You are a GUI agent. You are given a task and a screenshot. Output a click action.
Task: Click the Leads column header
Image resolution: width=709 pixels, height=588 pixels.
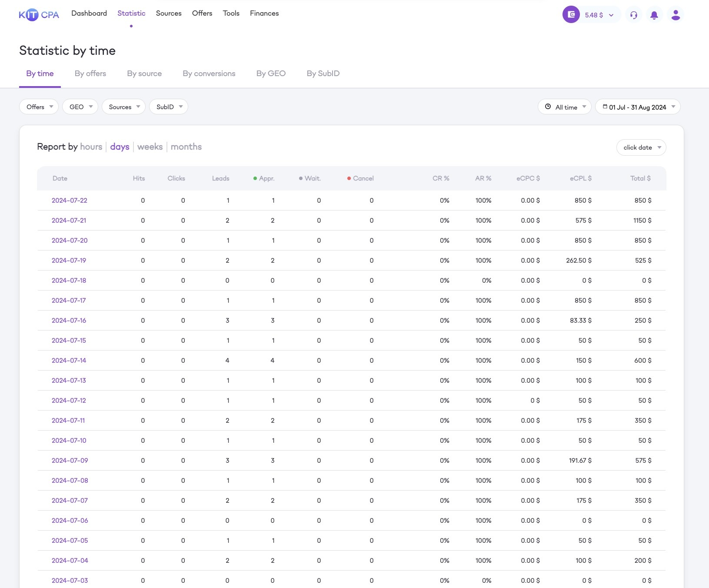[220, 178]
